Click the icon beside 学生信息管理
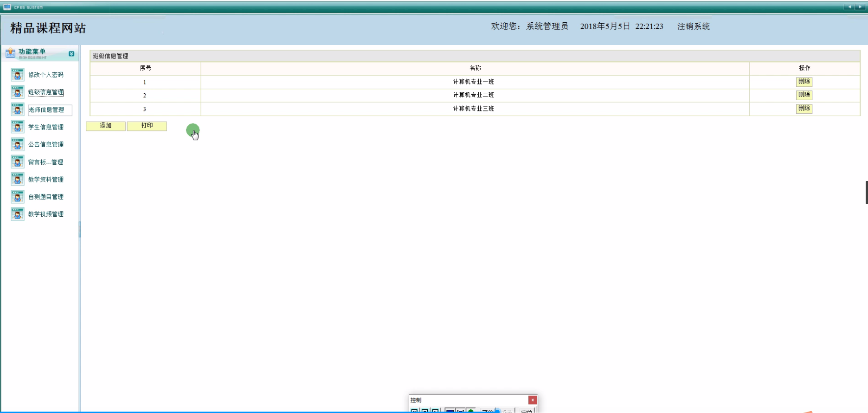The image size is (868, 413). tap(18, 127)
